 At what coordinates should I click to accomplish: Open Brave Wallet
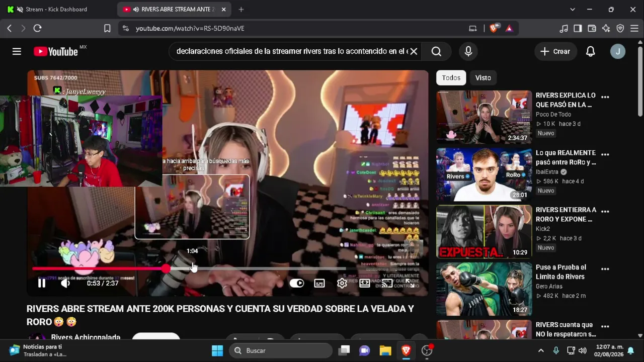(x=592, y=28)
